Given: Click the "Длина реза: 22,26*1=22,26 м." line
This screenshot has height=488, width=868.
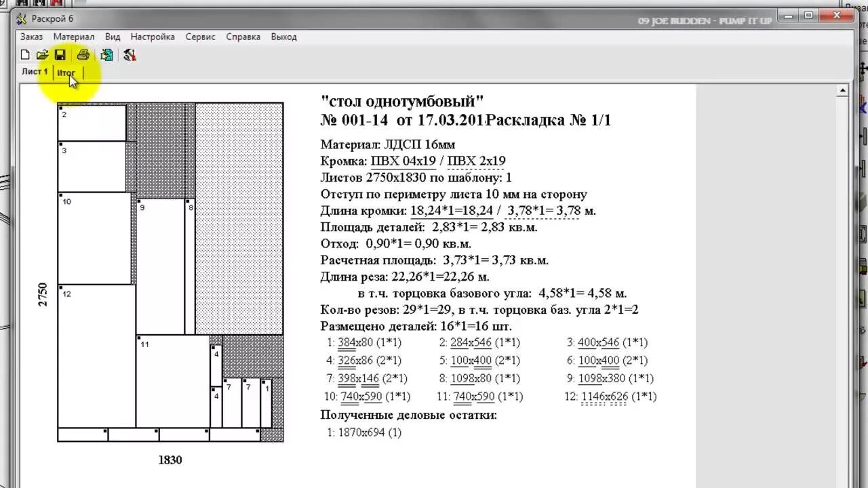Looking at the screenshot, I should (405, 277).
